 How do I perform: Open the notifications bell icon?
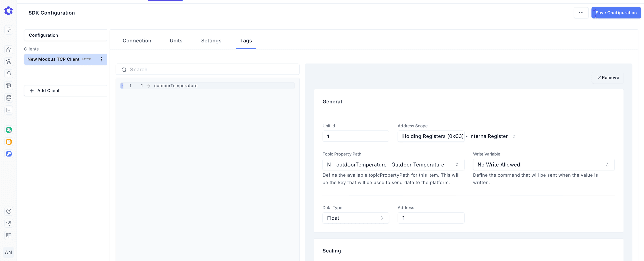click(x=9, y=74)
